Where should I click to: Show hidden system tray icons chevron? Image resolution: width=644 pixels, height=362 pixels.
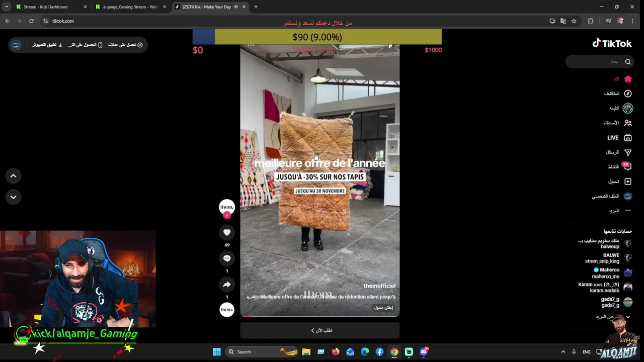click(x=563, y=352)
